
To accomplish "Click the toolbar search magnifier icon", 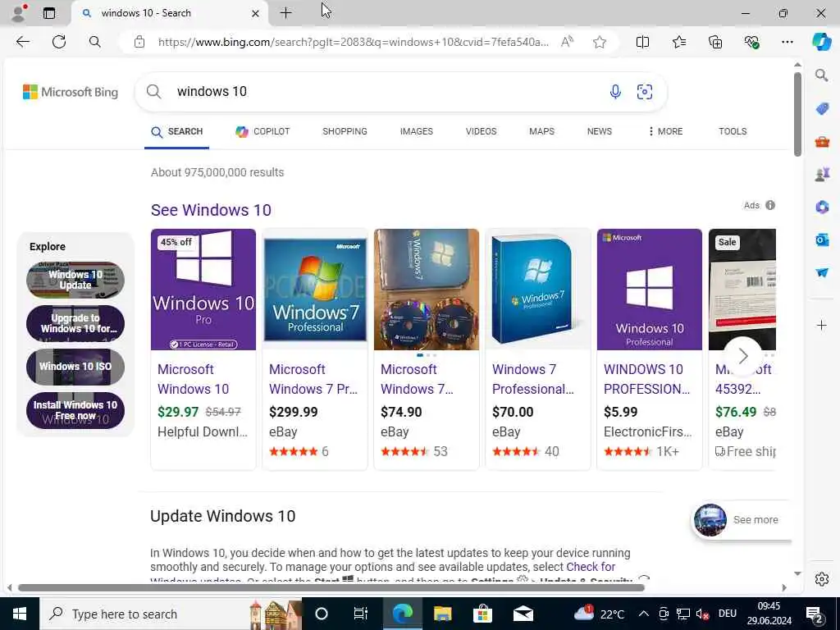I will point(95,42).
